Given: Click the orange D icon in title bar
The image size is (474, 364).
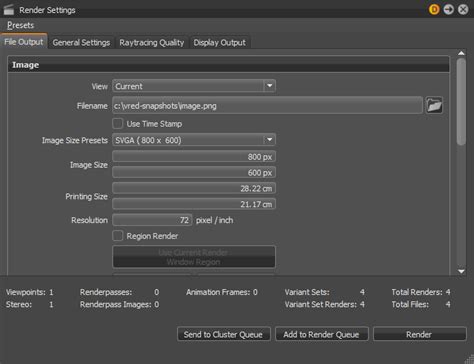Looking at the screenshot, I should (x=434, y=9).
